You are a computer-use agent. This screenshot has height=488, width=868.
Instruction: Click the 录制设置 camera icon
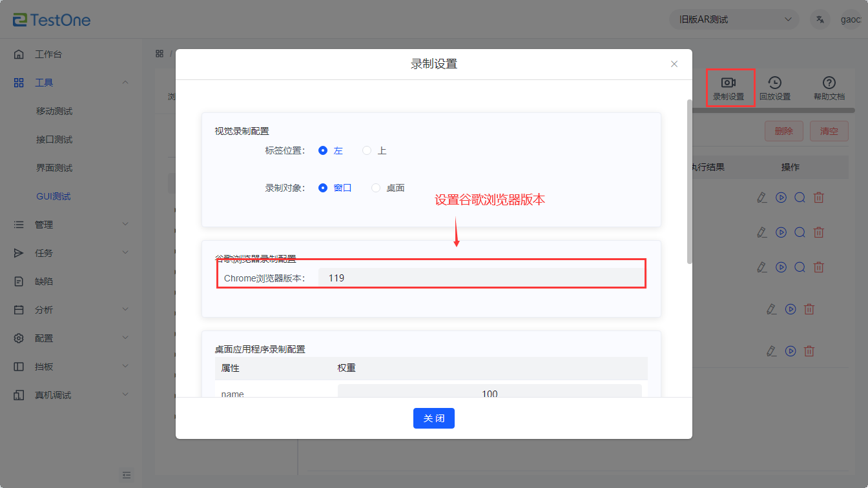click(728, 83)
